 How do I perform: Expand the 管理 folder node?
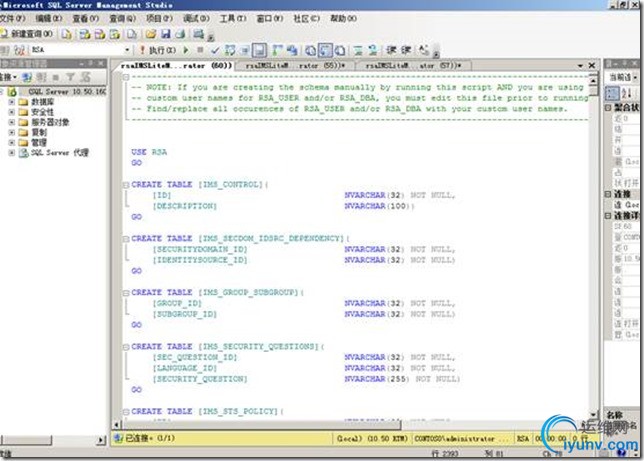(12, 143)
